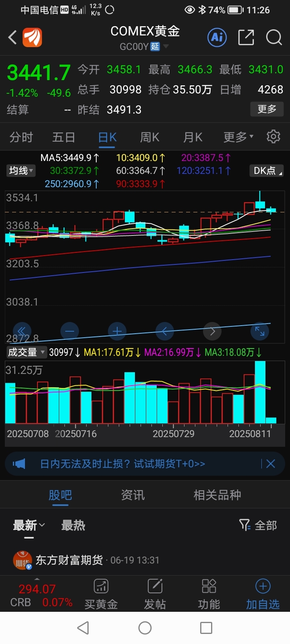Jump chart to earliest with double-left arrow
The height and width of the screenshot is (644, 290).
22,332
